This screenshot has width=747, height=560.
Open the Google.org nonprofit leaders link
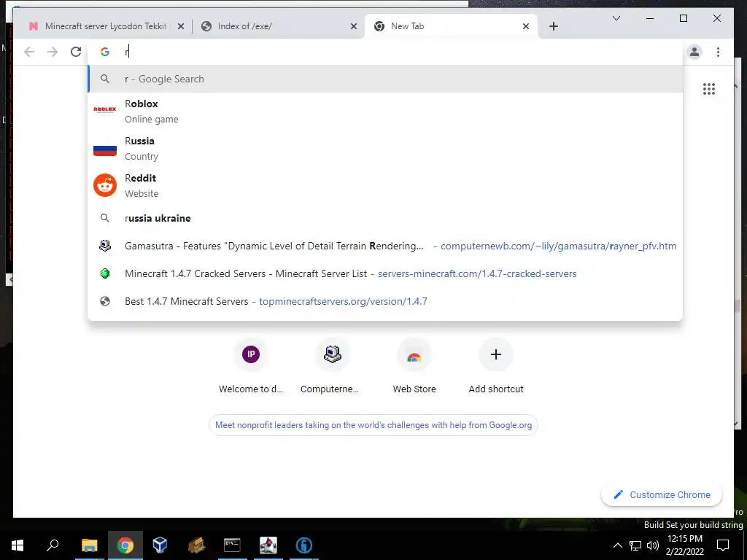click(x=373, y=425)
